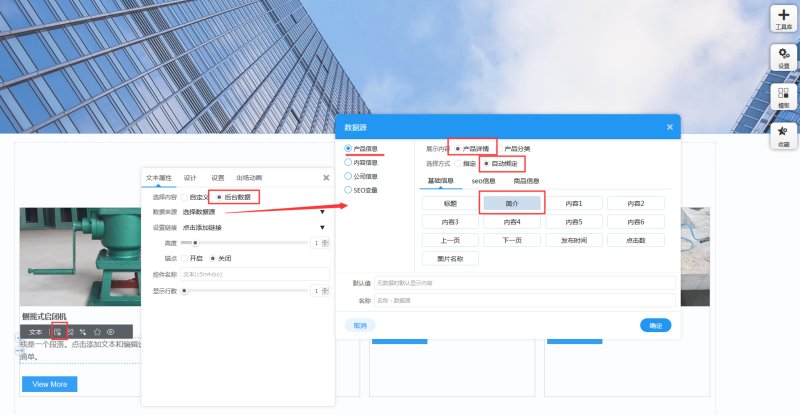
Task: Click the eye icon in text element toolbar
Action: coord(110,332)
